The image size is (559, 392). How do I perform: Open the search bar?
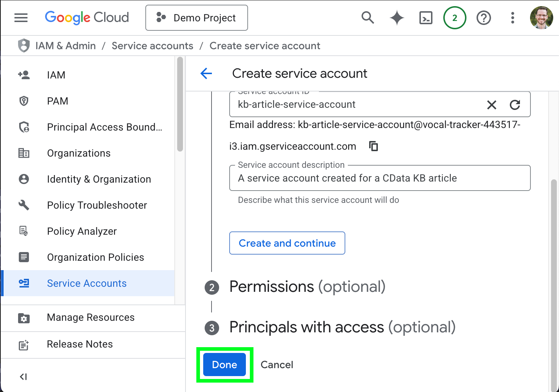click(x=368, y=17)
